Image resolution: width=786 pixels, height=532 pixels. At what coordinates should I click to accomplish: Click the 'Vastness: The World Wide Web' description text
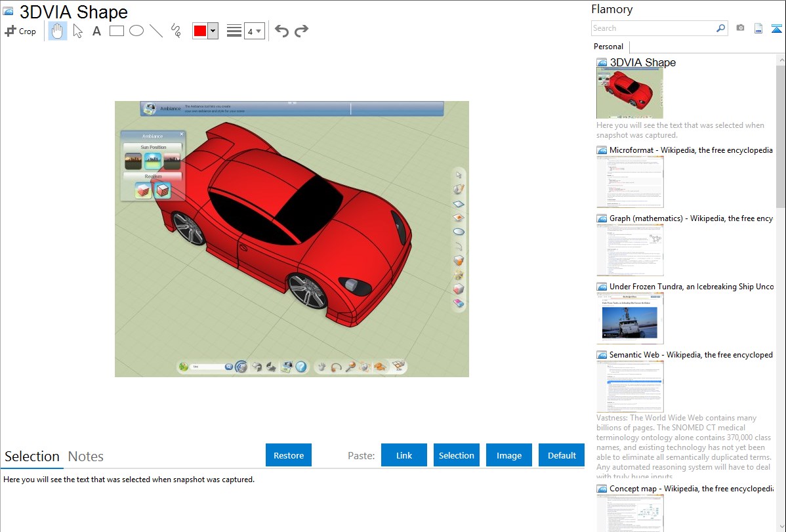point(684,447)
